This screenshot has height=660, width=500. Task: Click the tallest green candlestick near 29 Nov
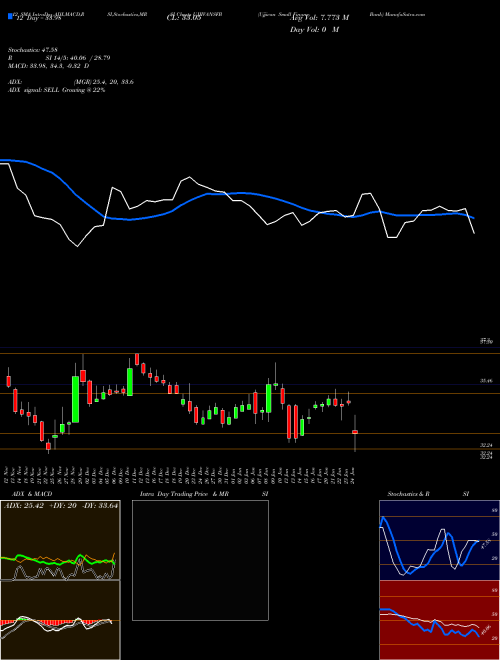[x=75, y=399]
